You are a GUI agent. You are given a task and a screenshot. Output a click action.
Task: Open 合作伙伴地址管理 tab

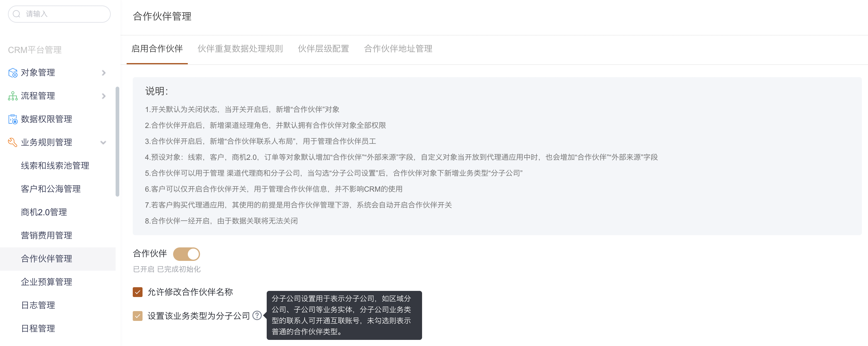[x=398, y=49]
